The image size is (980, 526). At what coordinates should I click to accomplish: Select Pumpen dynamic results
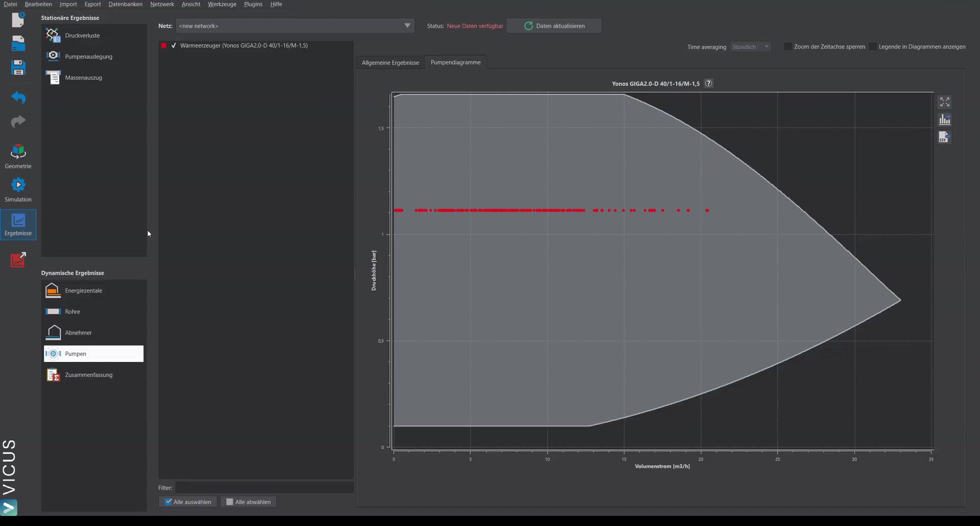[94, 354]
